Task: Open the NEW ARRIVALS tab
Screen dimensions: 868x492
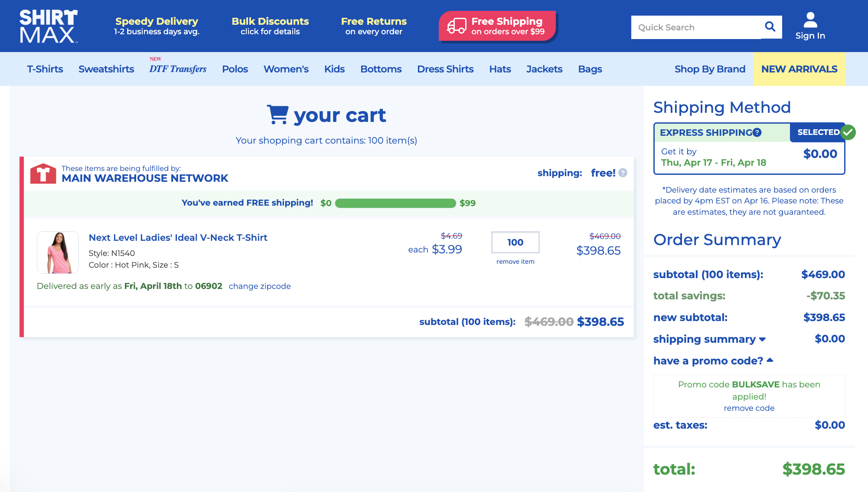Action: 799,69
